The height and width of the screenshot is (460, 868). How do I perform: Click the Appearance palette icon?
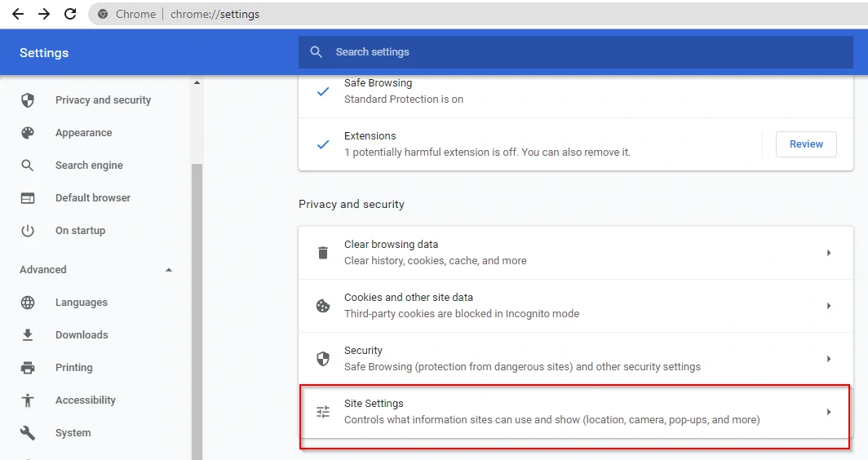point(28,133)
